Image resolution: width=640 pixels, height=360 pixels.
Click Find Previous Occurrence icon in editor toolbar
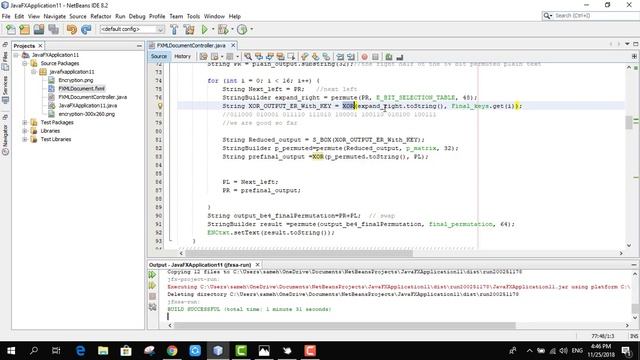tap(259, 57)
